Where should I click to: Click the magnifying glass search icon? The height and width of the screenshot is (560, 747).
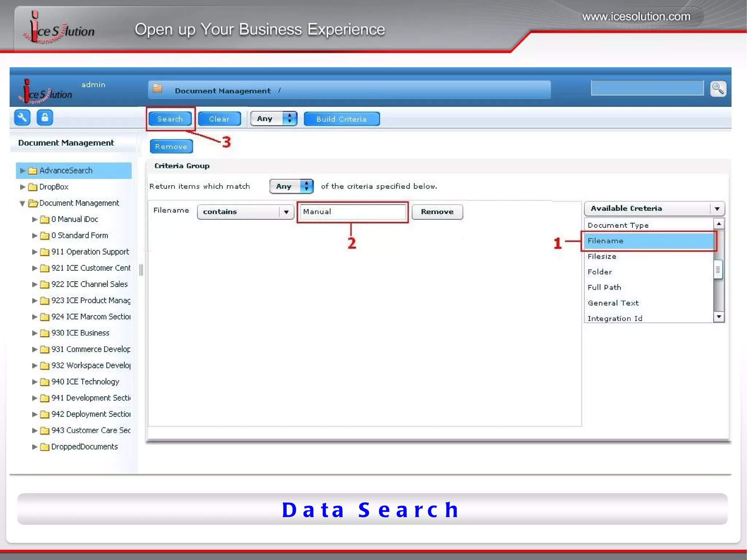coord(718,89)
